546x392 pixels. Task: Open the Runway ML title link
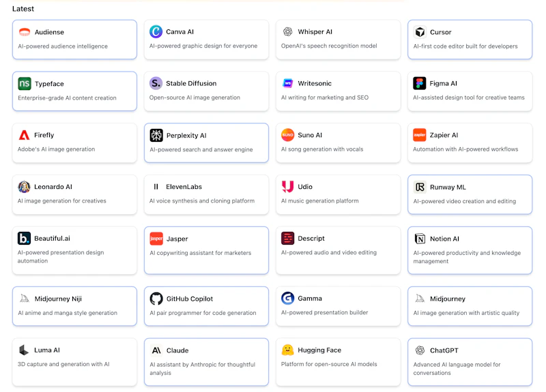point(448,187)
